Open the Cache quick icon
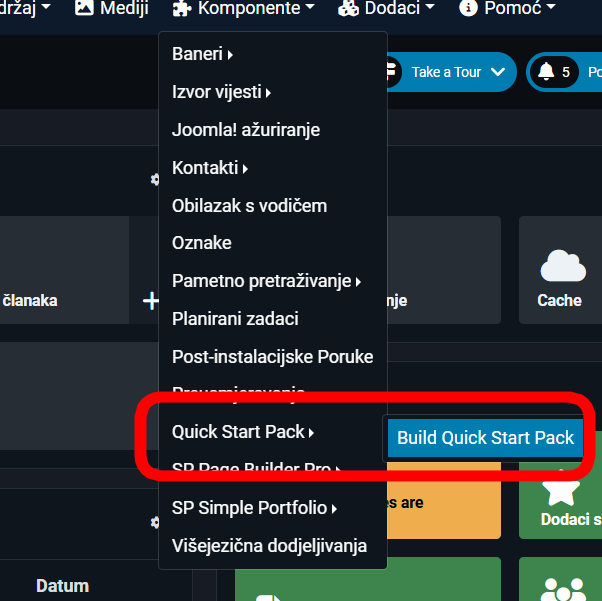602x601 pixels. (560, 270)
